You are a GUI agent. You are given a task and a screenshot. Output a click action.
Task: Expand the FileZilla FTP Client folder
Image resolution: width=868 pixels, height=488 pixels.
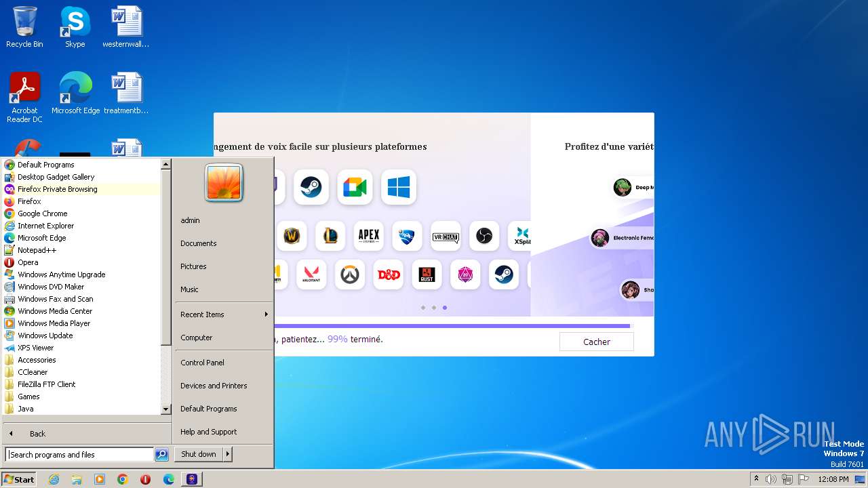(x=81, y=384)
